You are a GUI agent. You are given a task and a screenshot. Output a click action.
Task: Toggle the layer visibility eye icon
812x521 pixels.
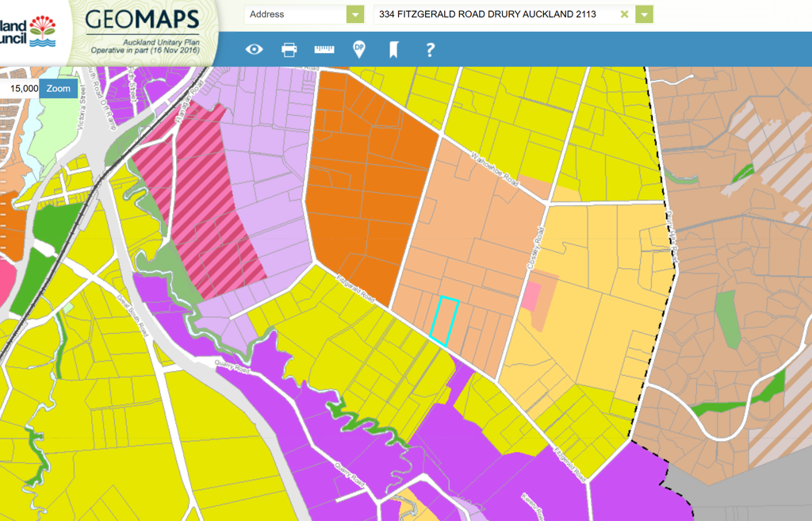[254, 50]
